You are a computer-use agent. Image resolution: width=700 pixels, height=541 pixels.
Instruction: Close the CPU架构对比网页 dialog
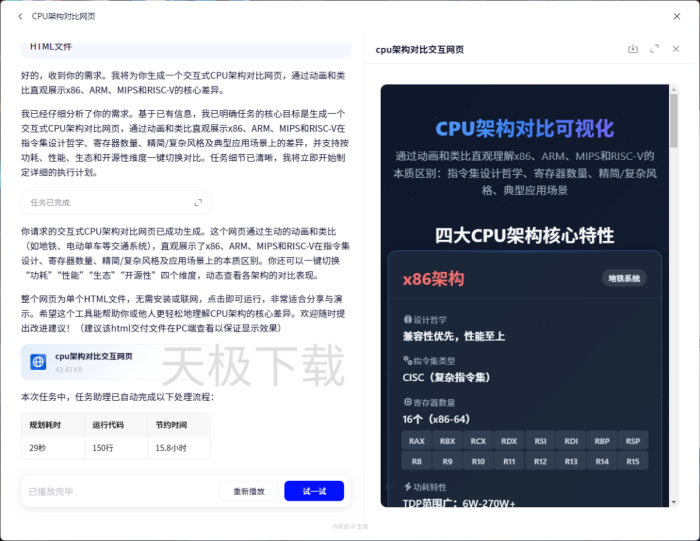point(677,17)
